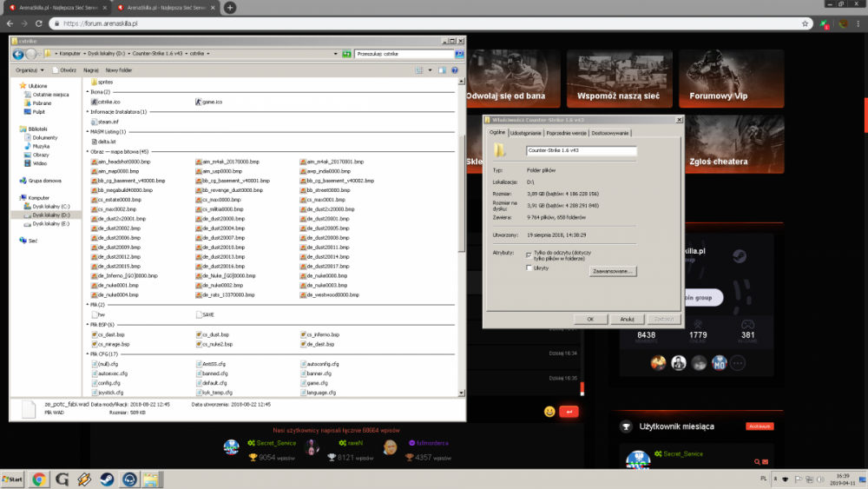Insert emoji with smiley icon
Screen dimensions: 868x489
click(549, 412)
